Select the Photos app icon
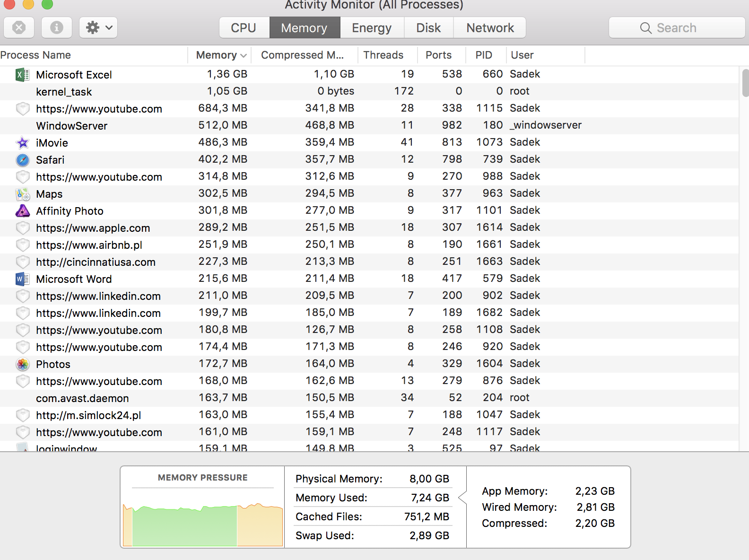The height and width of the screenshot is (560, 749). pos(23,364)
